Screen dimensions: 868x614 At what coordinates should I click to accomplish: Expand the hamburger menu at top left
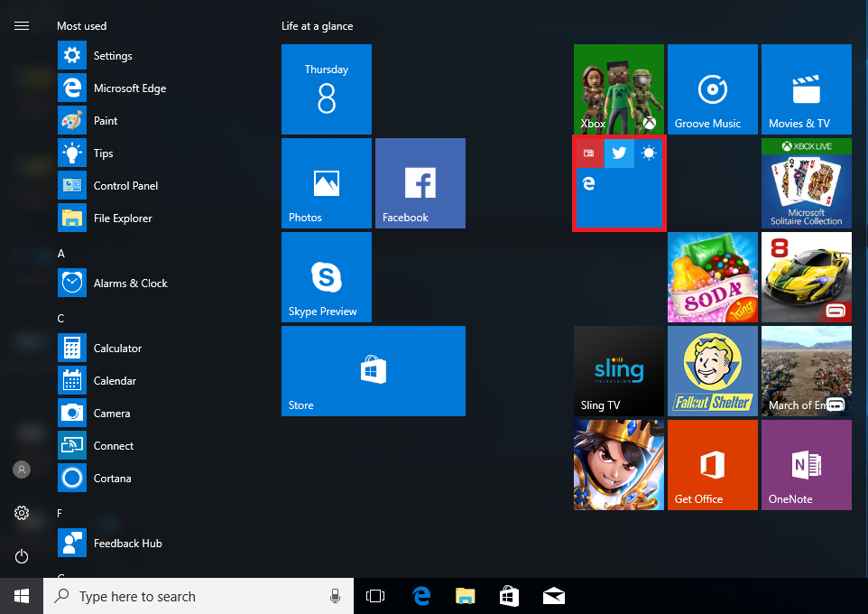22,26
